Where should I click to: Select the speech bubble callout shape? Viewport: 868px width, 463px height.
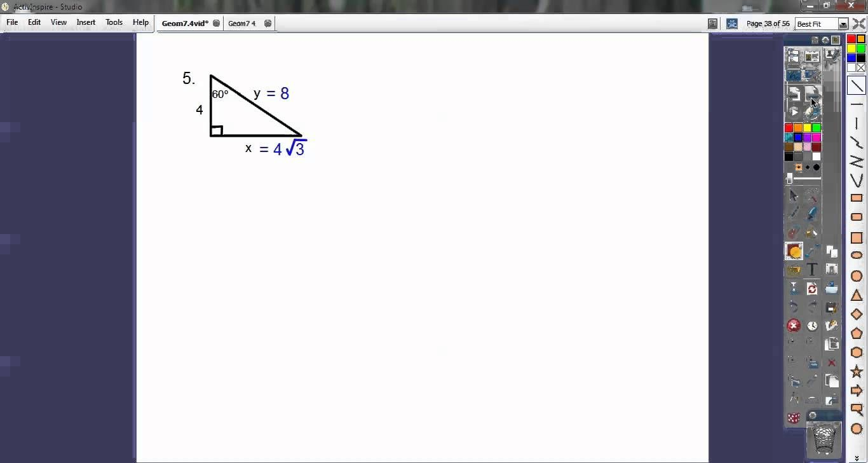coord(857,410)
